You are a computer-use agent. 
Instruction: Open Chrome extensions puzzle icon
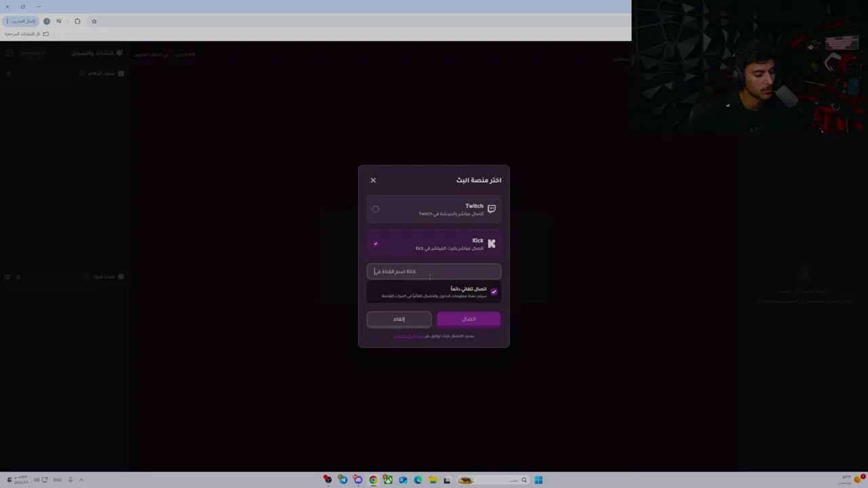[77, 21]
